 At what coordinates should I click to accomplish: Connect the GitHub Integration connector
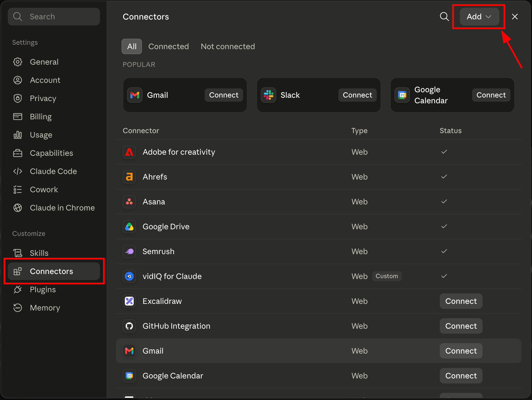[461, 326]
